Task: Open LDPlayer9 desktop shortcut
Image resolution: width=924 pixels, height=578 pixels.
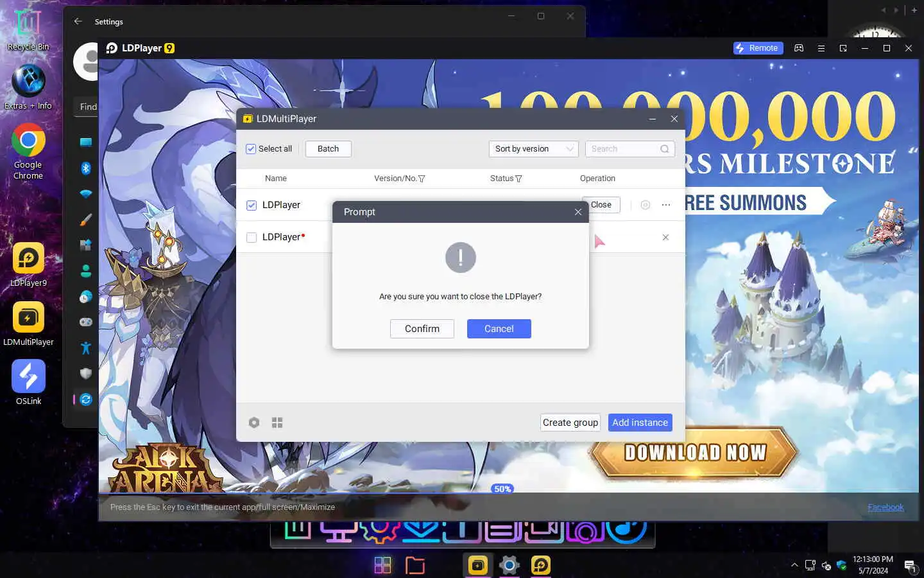Action: pyautogui.click(x=28, y=265)
